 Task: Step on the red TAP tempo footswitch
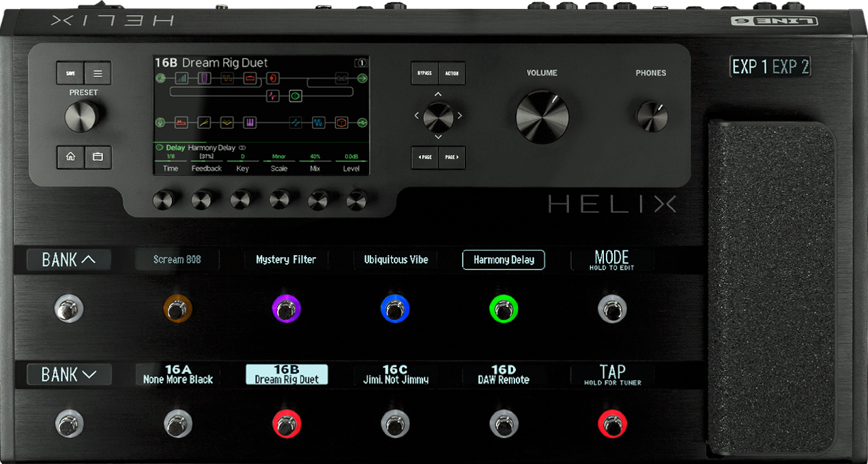pyautogui.click(x=612, y=424)
